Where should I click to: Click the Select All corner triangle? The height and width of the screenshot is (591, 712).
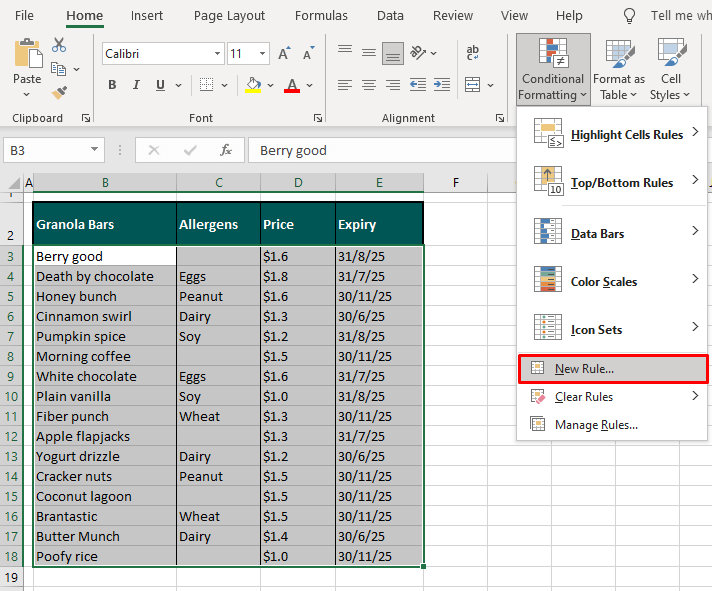coord(14,183)
